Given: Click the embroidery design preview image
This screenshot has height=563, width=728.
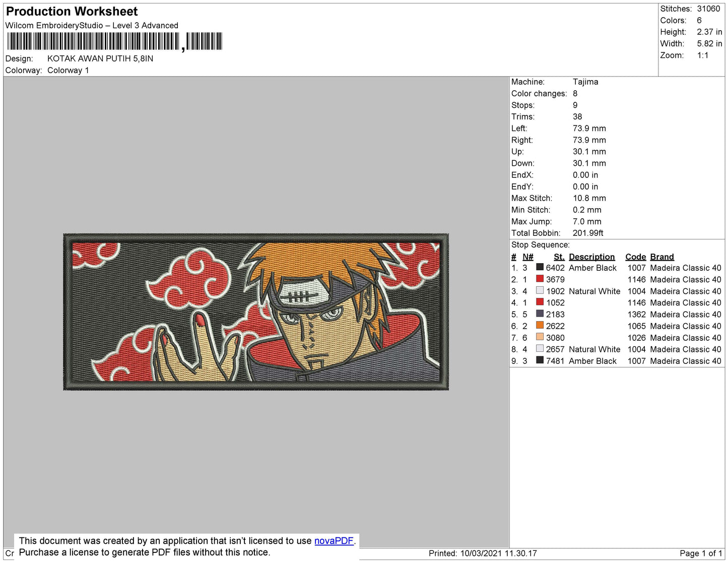Looking at the screenshot, I should point(256,312).
